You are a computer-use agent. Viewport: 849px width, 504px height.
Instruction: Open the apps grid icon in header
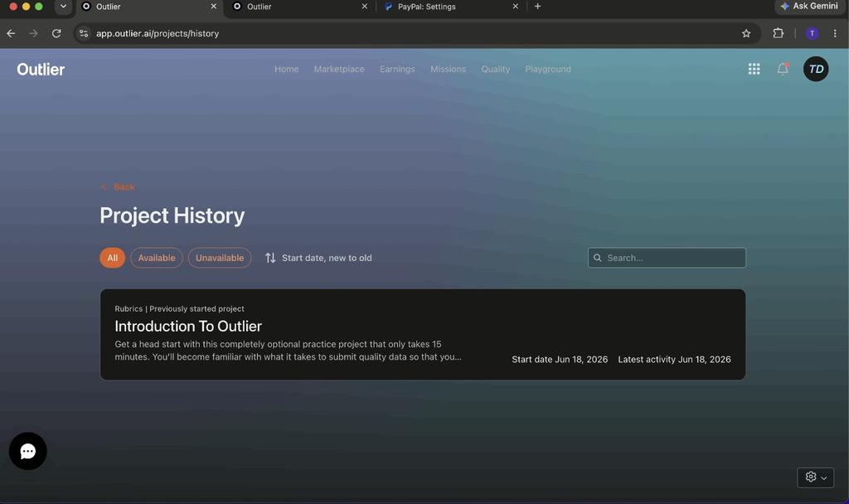coord(754,69)
